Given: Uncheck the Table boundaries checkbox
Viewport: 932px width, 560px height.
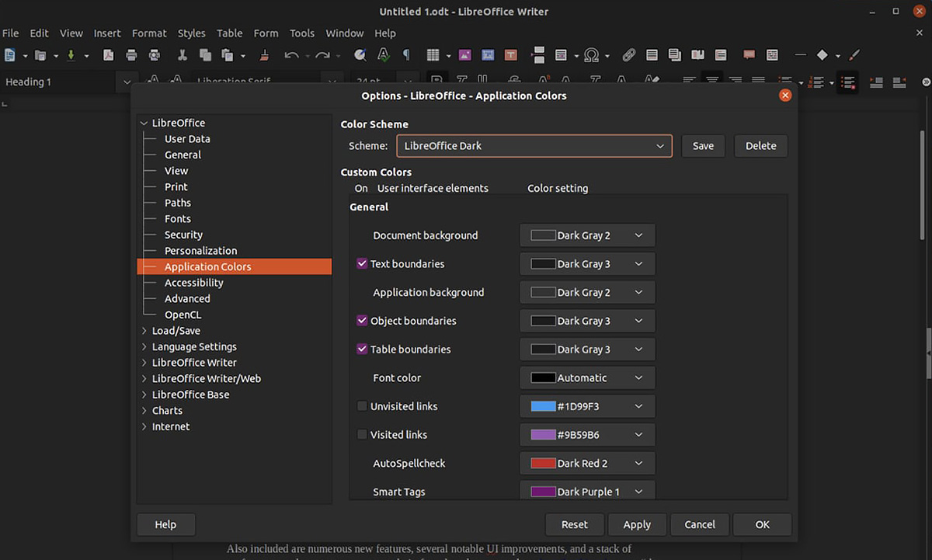Looking at the screenshot, I should (x=362, y=349).
